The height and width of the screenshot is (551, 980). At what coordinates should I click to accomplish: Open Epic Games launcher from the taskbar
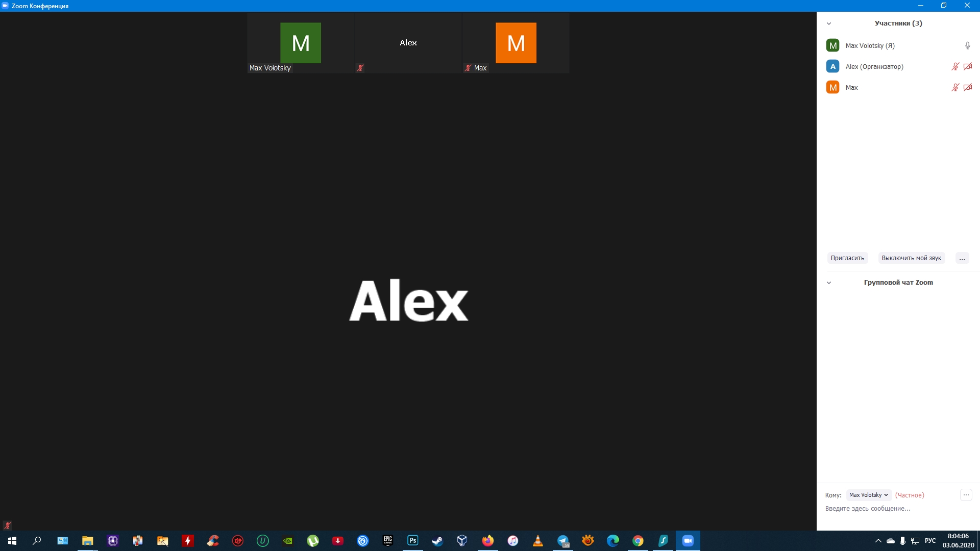coord(387,541)
